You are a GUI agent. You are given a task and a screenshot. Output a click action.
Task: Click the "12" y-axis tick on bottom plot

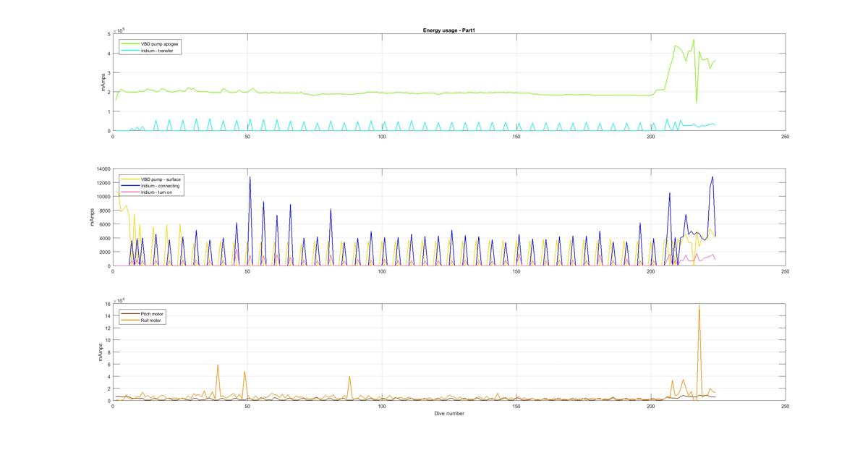(107, 328)
